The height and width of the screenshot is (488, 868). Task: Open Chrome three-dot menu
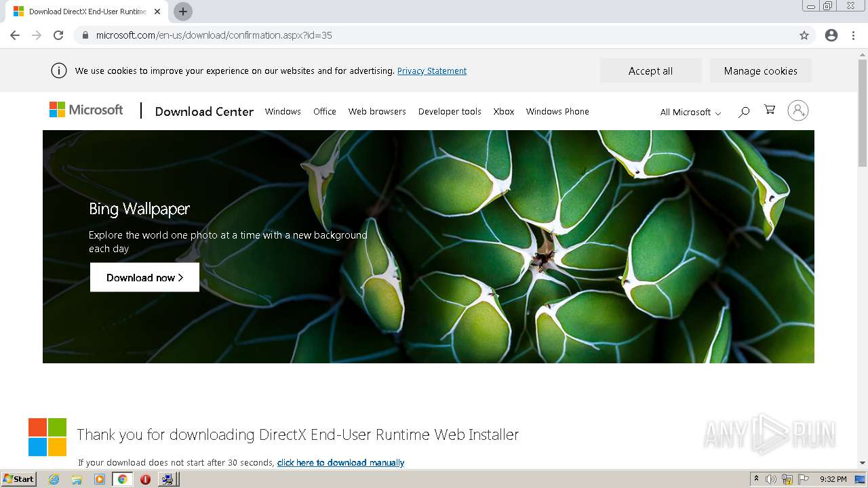(x=854, y=35)
